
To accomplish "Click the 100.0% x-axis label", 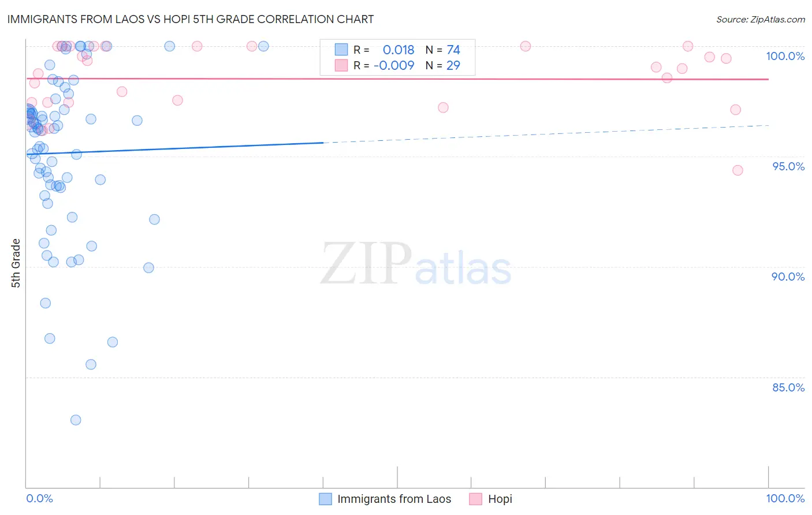I will click(x=785, y=498).
